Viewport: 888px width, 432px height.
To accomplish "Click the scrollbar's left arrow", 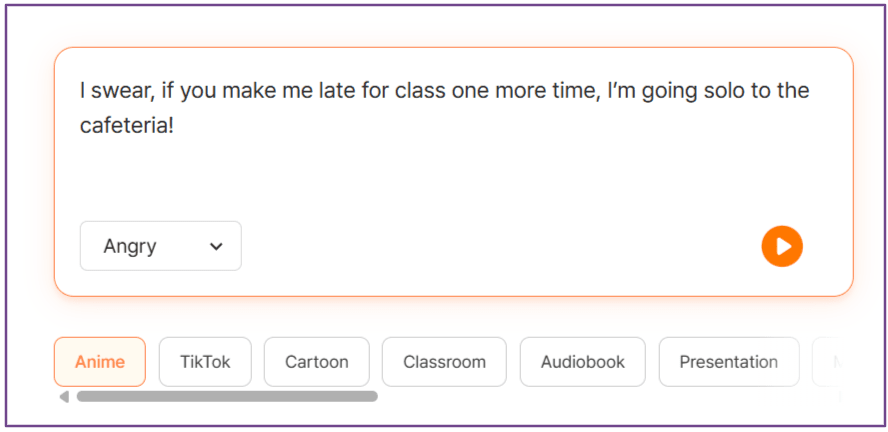I will [64, 397].
